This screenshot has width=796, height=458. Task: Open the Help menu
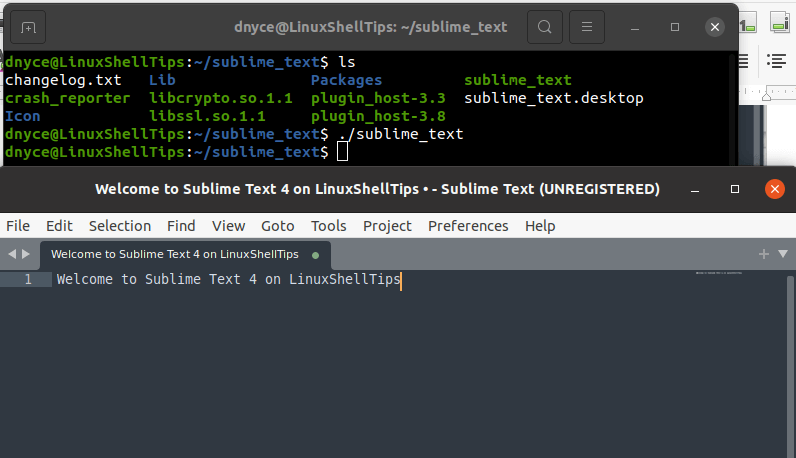[540, 226]
